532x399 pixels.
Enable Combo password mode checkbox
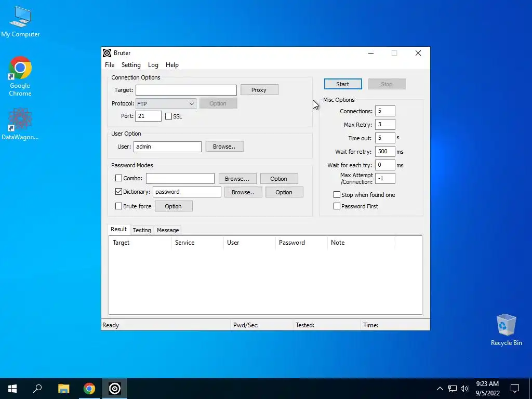(119, 178)
